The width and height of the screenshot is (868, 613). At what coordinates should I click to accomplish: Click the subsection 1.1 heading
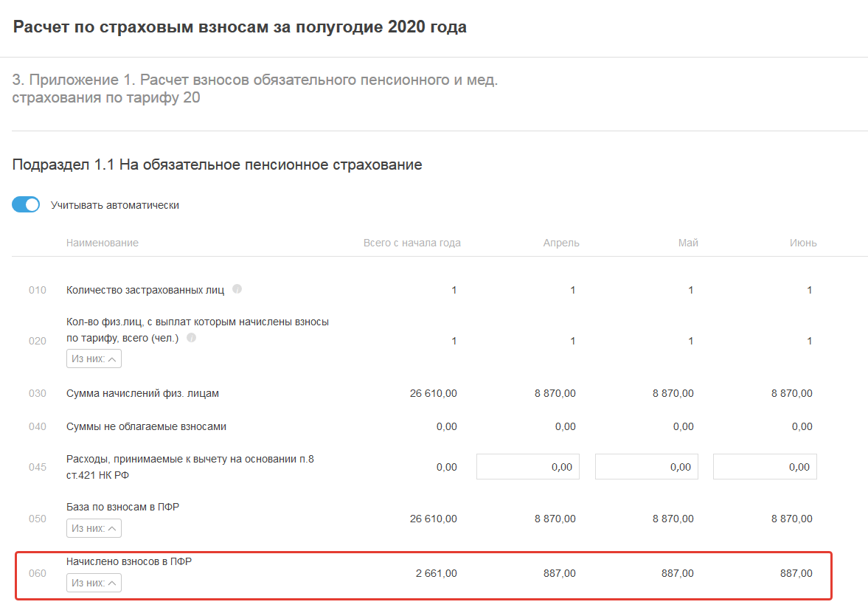(217, 164)
